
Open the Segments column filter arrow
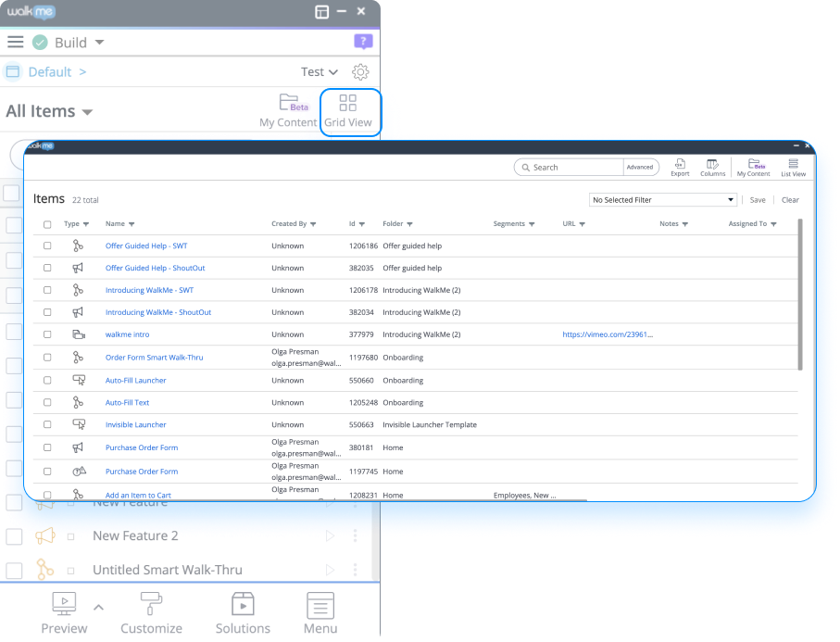(x=532, y=224)
